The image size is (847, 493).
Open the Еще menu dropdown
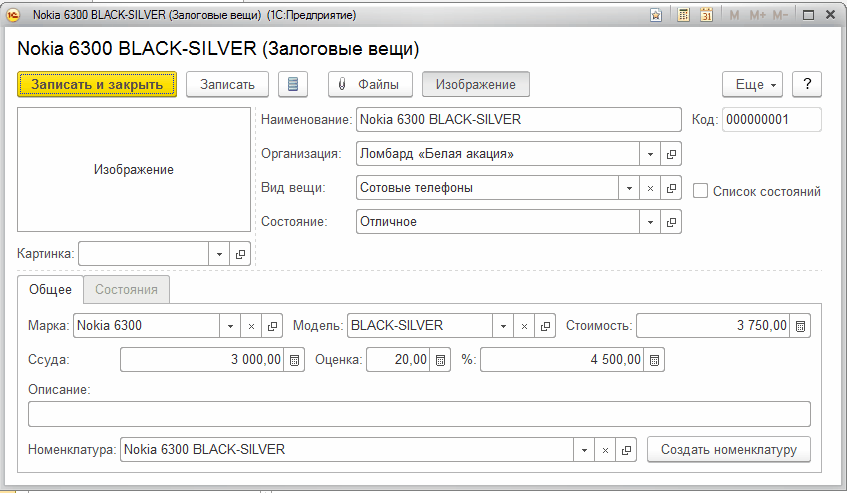tap(752, 84)
